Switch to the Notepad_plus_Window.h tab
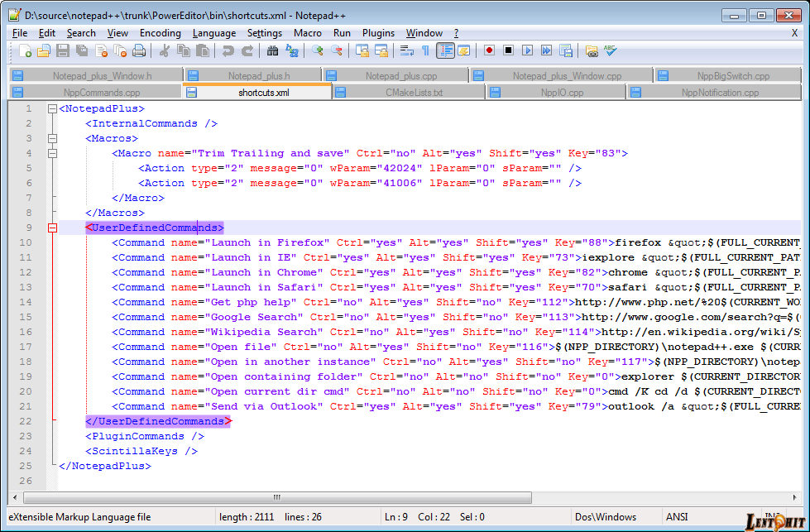The width and height of the screenshot is (810, 532). pos(97,75)
